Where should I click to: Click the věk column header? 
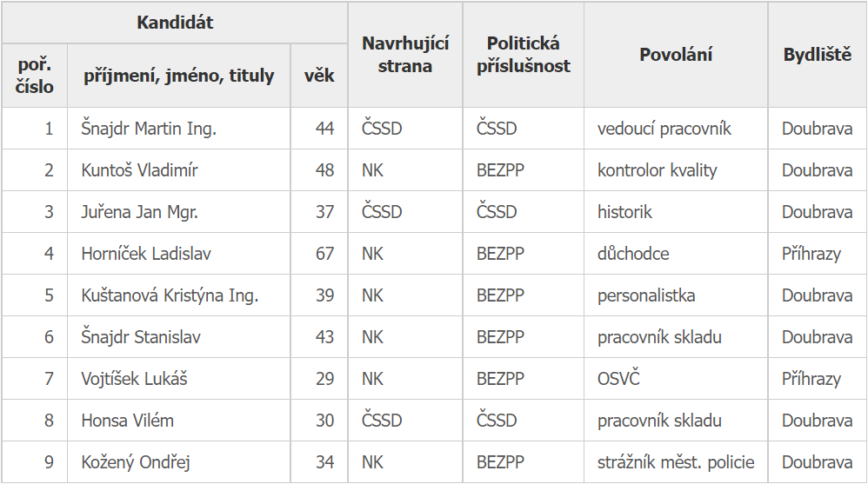[x=319, y=76]
